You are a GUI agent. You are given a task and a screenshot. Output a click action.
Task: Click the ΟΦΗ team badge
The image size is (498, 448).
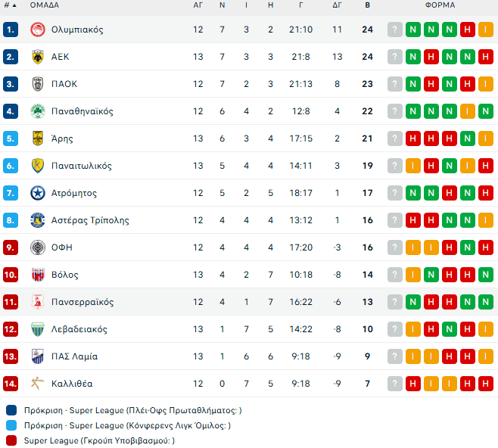37,247
